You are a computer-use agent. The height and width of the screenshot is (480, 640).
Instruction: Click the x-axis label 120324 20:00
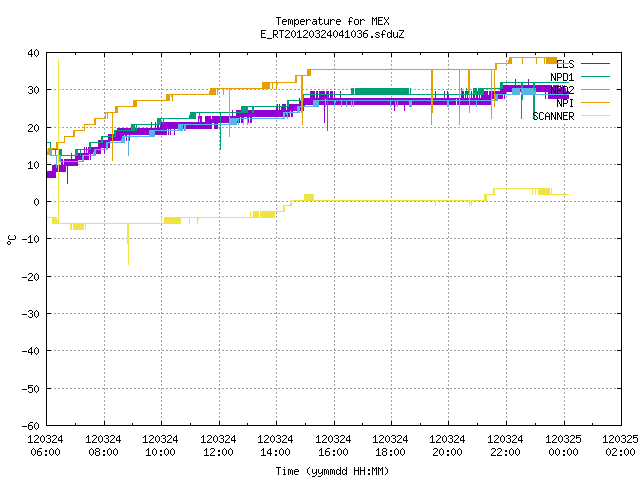(448, 446)
